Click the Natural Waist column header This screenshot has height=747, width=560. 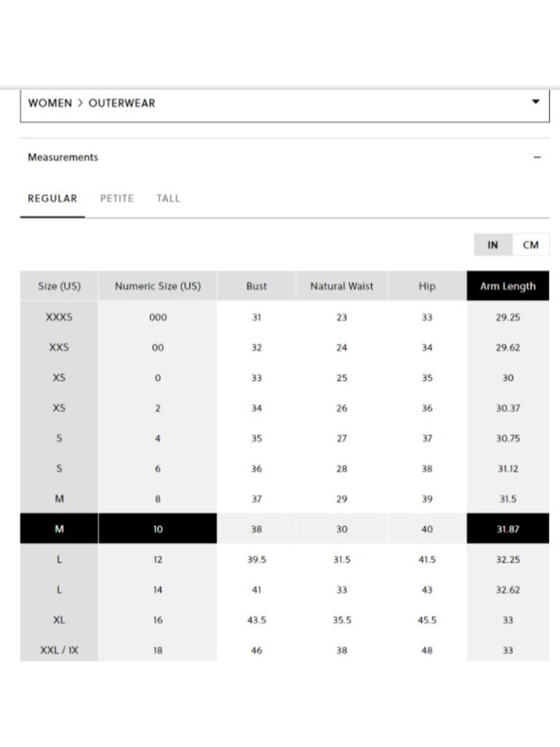[x=342, y=286]
